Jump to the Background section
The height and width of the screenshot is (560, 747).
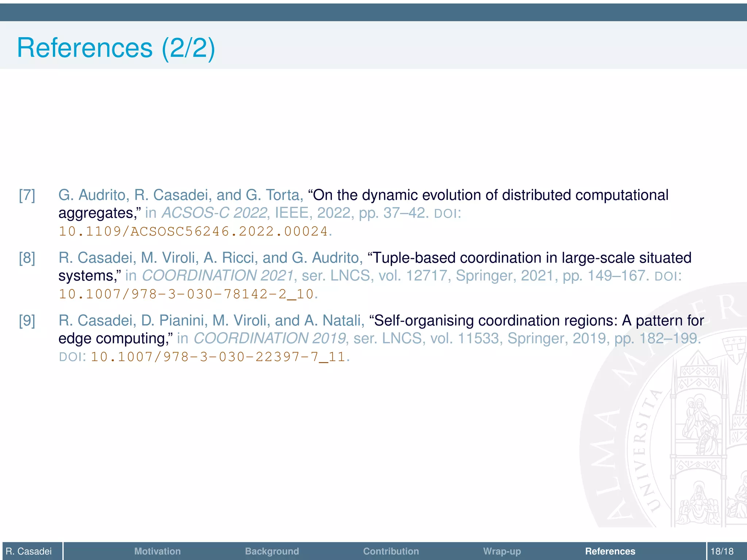point(272,551)
